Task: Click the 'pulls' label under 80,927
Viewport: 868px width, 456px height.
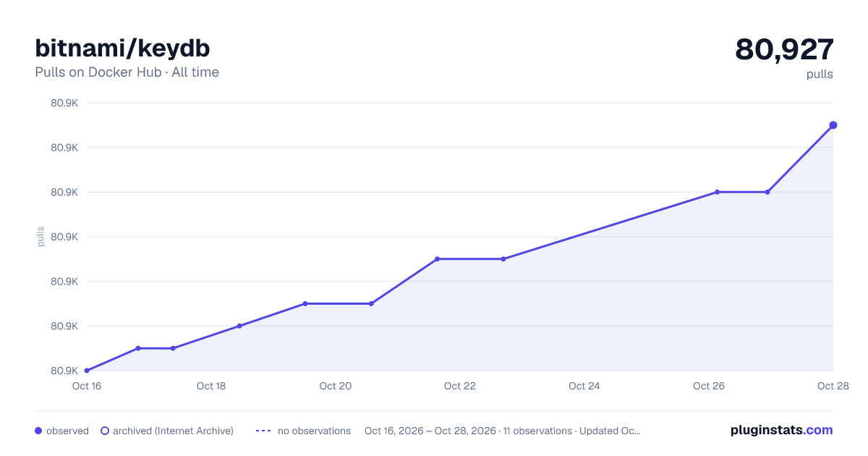Action: [x=820, y=74]
